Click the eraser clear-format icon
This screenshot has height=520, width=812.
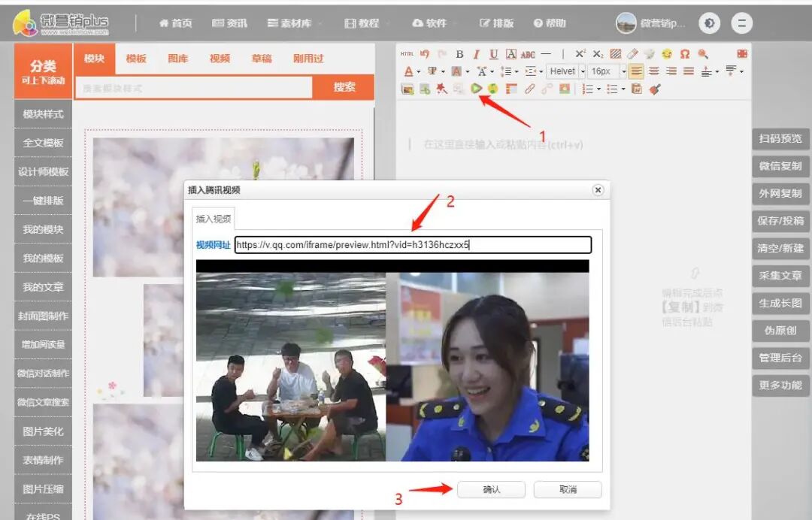[632, 54]
